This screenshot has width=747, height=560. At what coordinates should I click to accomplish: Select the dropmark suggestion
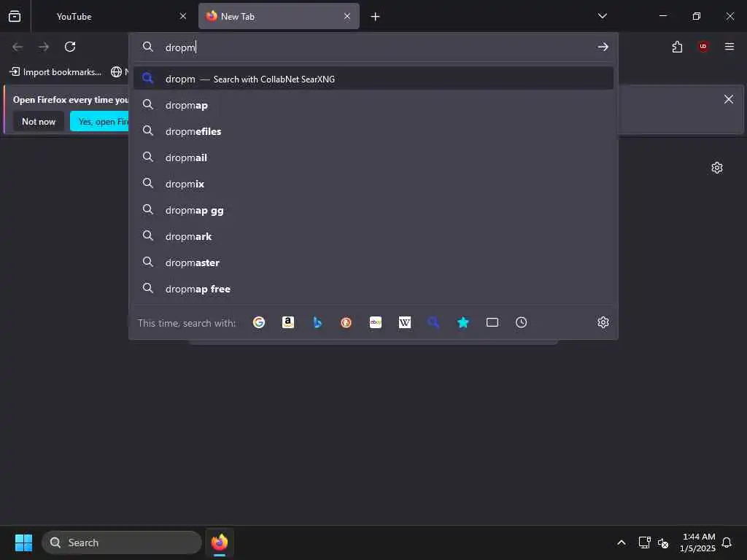[x=373, y=236]
